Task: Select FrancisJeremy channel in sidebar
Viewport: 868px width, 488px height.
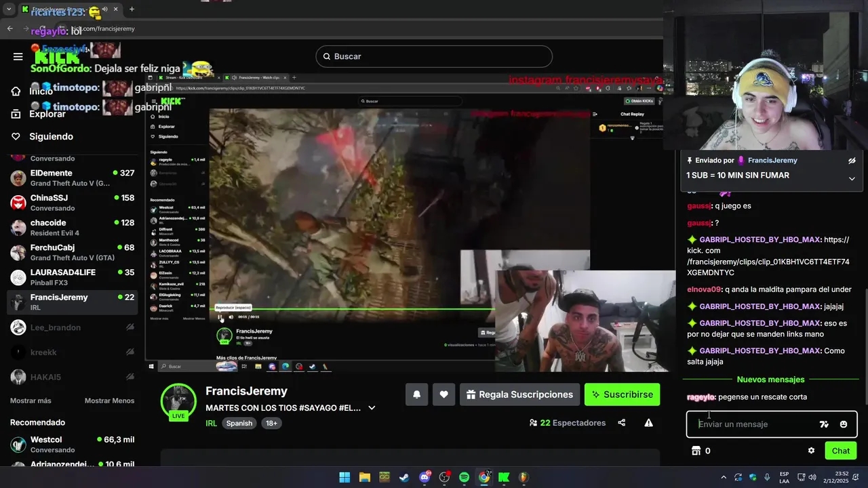Action: coord(72,302)
